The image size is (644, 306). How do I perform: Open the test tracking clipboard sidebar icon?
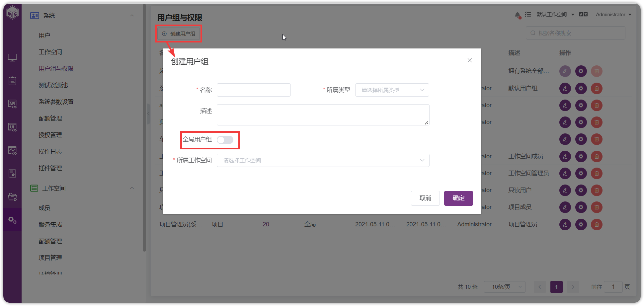[13, 81]
